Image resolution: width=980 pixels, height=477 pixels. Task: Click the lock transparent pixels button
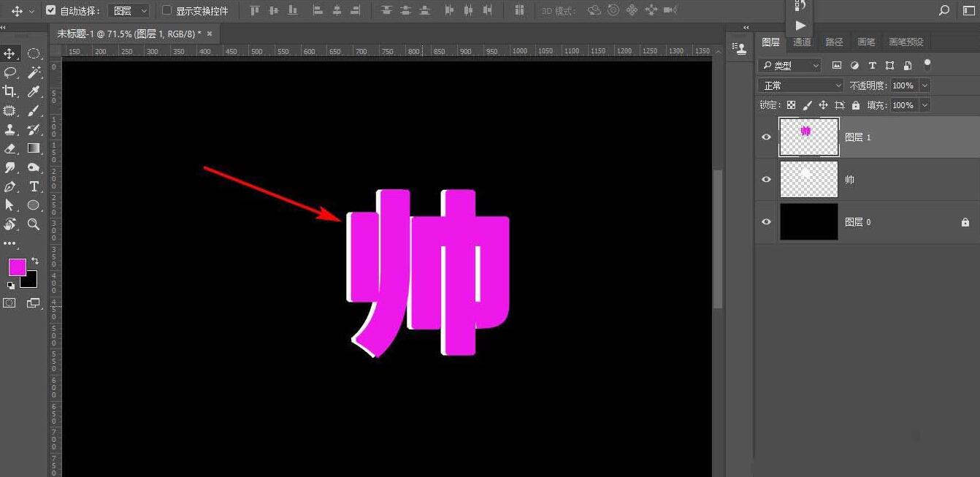791,105
